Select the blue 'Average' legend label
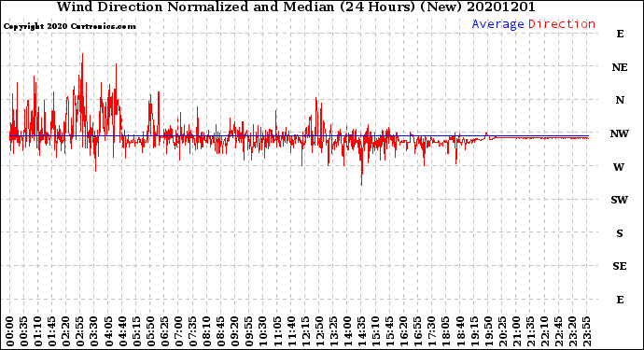Viewport: 644px width, 350px height. click(497, 24)
